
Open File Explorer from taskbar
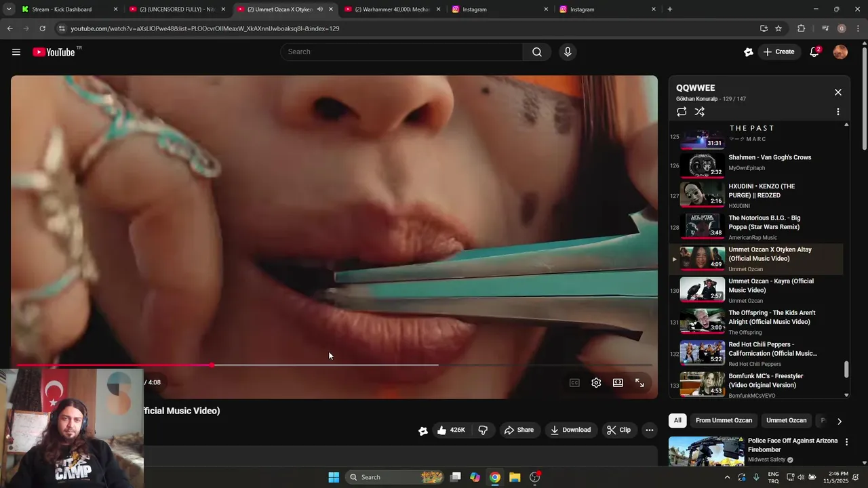point(515,477)
